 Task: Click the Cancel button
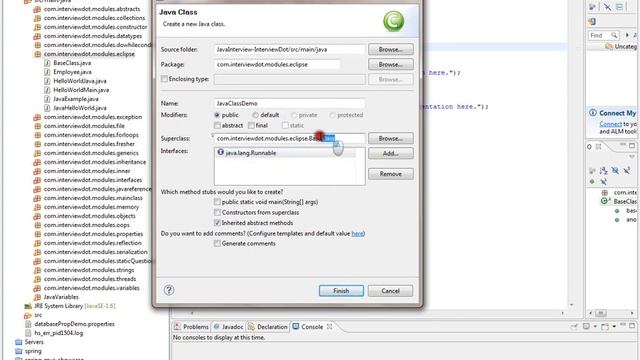pos(390,291)
